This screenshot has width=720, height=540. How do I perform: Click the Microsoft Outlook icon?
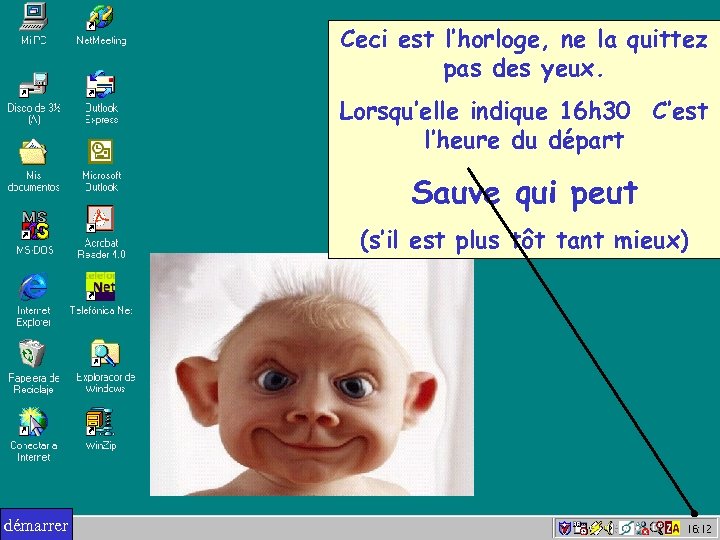tap(101, 165)
